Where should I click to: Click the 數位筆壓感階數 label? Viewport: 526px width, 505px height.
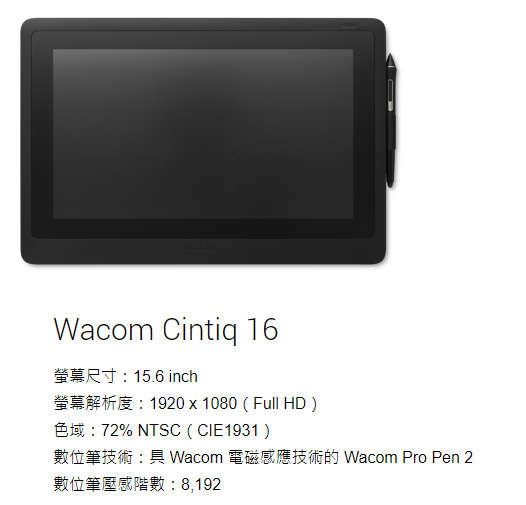[109, 484]
